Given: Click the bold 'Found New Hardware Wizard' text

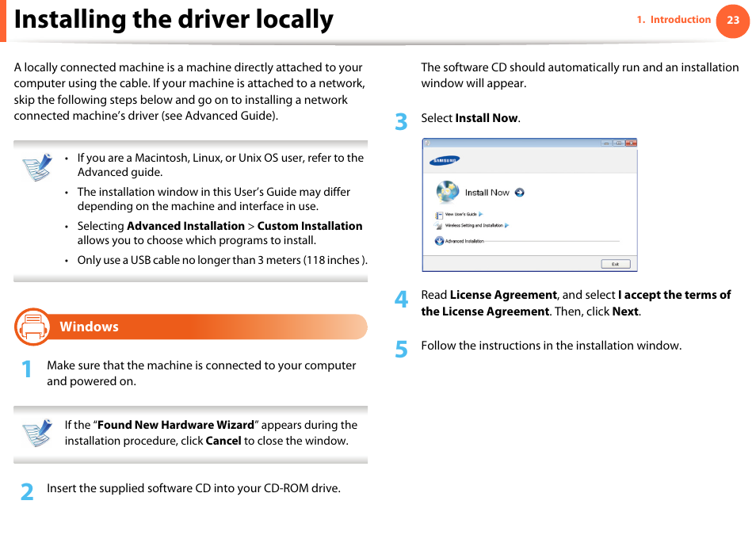Looking at the screenshot, I should coord(176,425).
